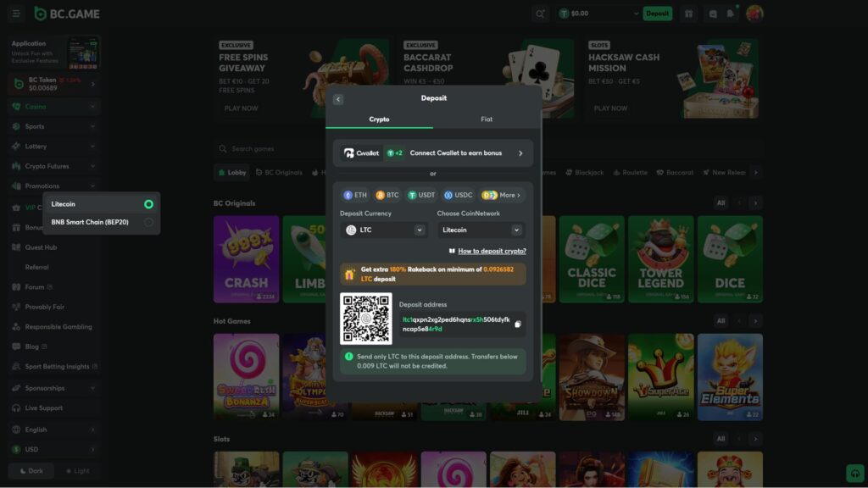Screen dimensions: 868x488
Task: Click Play Now on Free Spins Giveaway
Action: pyautogui.click(x=242, y=108)
